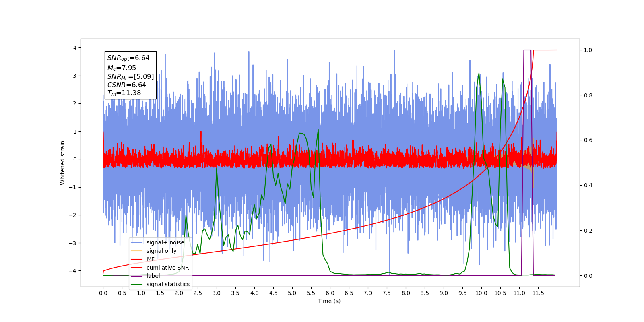Click the x-axis tick label 9.0
The height and width of the screenshot is (322, 644).
click(444, 293)
